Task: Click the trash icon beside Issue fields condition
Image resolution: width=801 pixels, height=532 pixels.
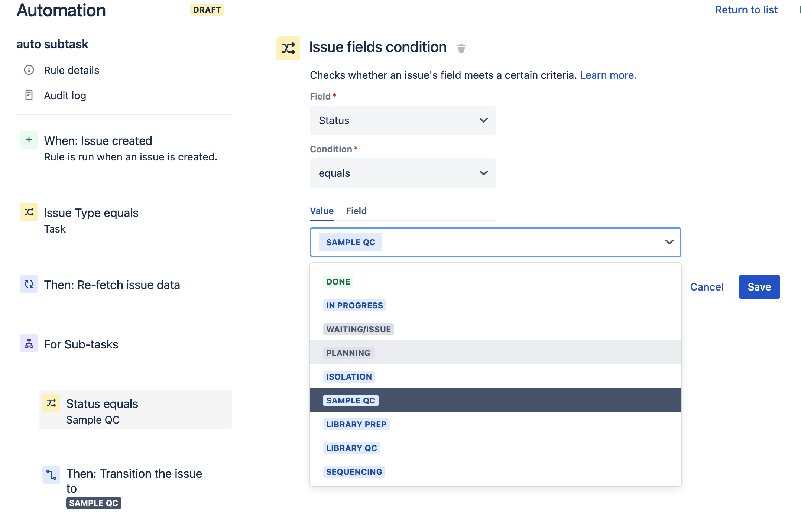Action: [x=461, y=48]
